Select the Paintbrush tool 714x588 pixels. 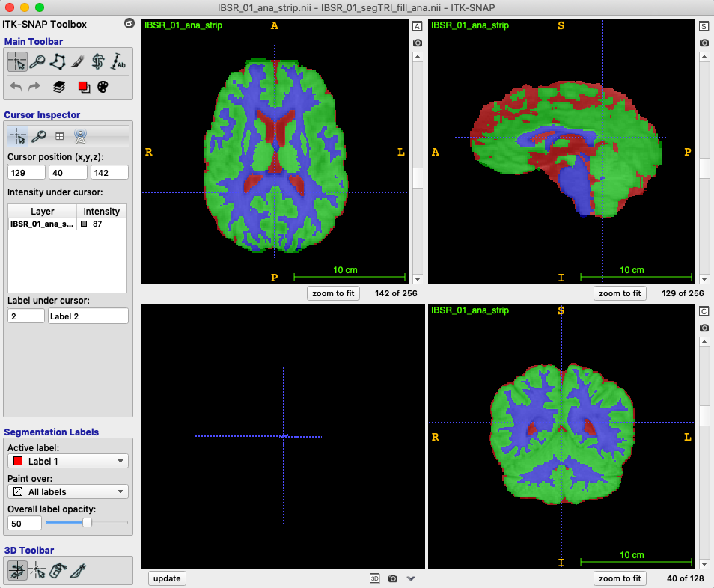(x=77, y=62)
